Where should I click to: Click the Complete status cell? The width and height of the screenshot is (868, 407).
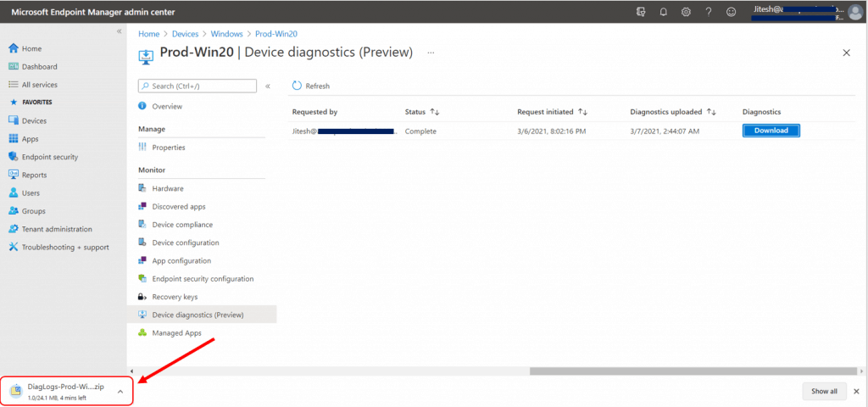[420, 131]
